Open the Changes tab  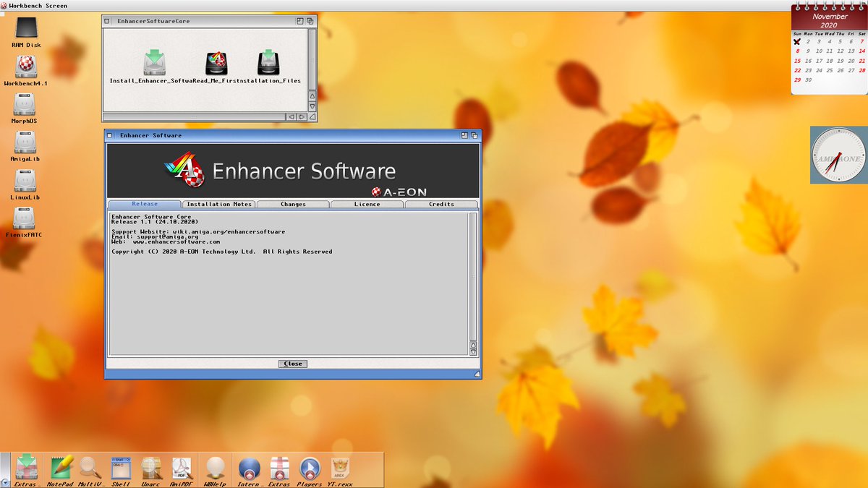(x=293, y=204)
